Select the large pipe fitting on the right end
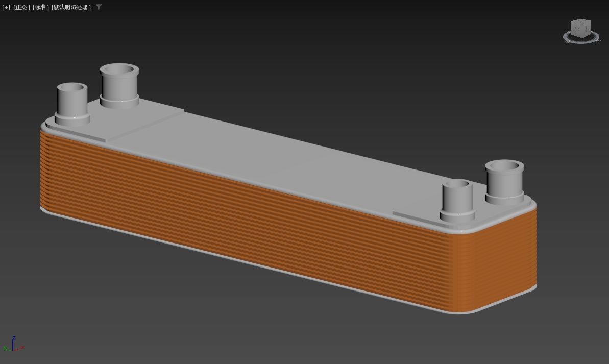This screenshot has width=609, height=364. click(504, 182)
